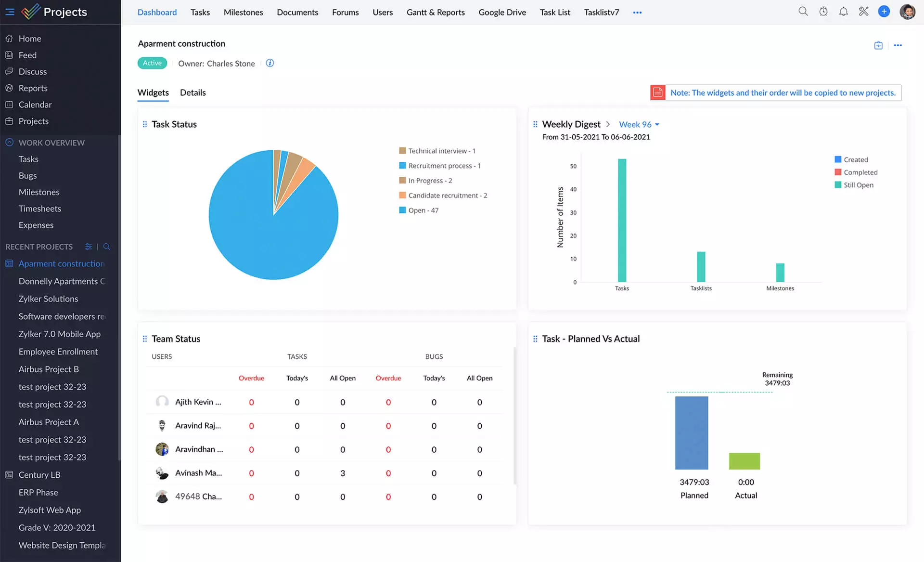Toggle Created series in Weekly Digest legend

click(x=855, y=159)
